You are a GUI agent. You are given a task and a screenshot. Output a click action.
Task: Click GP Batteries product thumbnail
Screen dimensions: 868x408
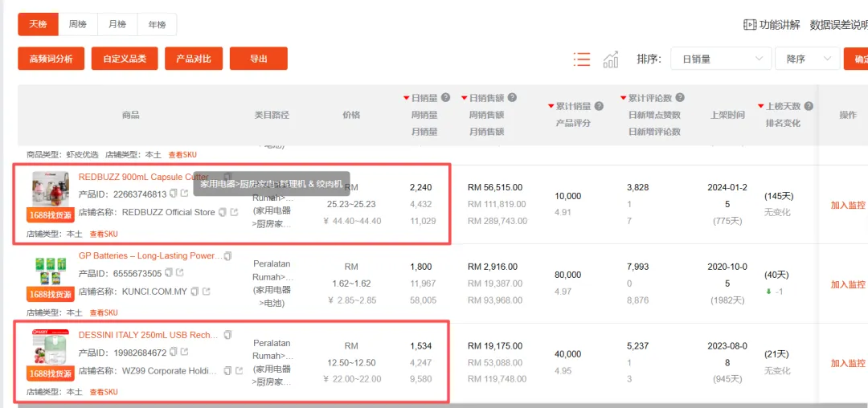pyautogui.click(x=51, y=271)
